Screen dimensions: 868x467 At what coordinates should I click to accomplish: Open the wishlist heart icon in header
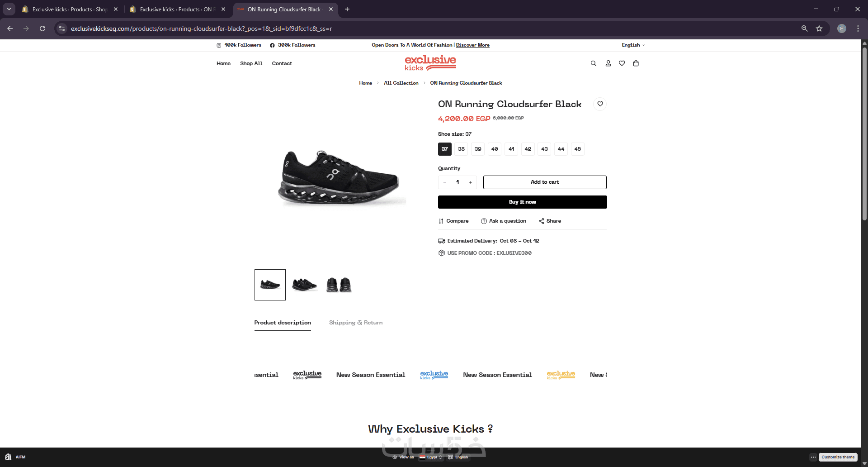622,63
